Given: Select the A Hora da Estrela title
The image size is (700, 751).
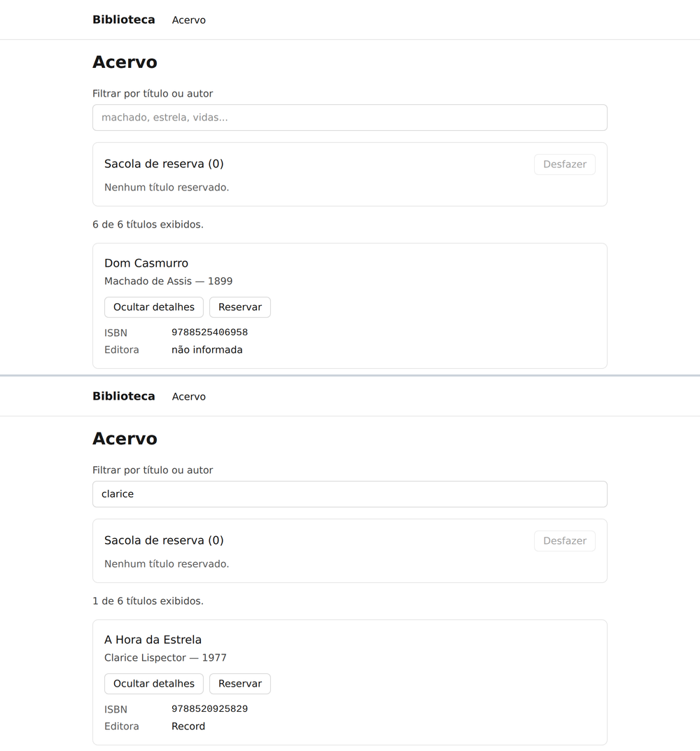Looking at the screenshot, I should pyautogui.click(x=153, y=640).
